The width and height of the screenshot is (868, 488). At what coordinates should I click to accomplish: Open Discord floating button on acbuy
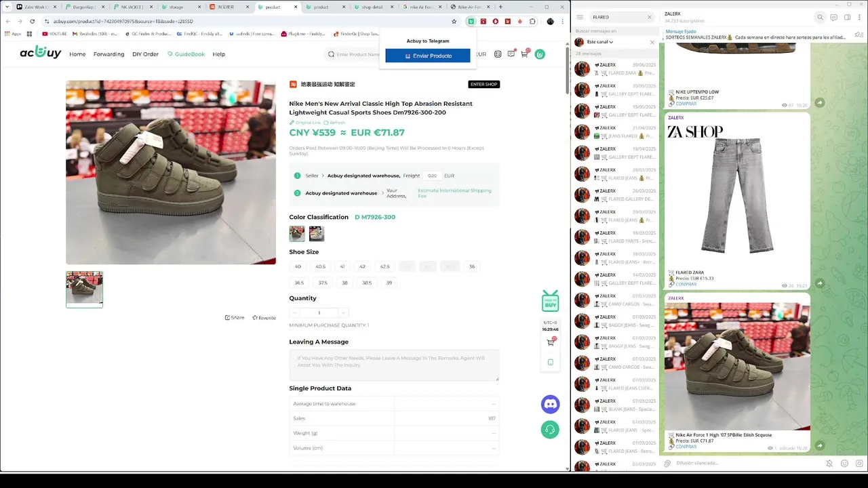(550, 405)
